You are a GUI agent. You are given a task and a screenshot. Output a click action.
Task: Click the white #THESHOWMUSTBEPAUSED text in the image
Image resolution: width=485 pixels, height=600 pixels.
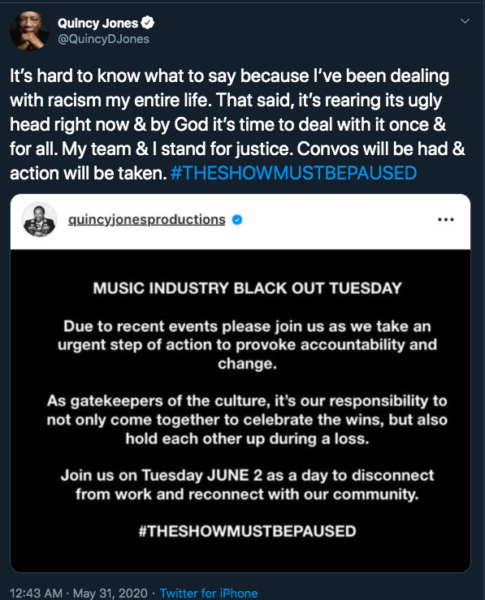pyautogui.click(x=247, y=531)
